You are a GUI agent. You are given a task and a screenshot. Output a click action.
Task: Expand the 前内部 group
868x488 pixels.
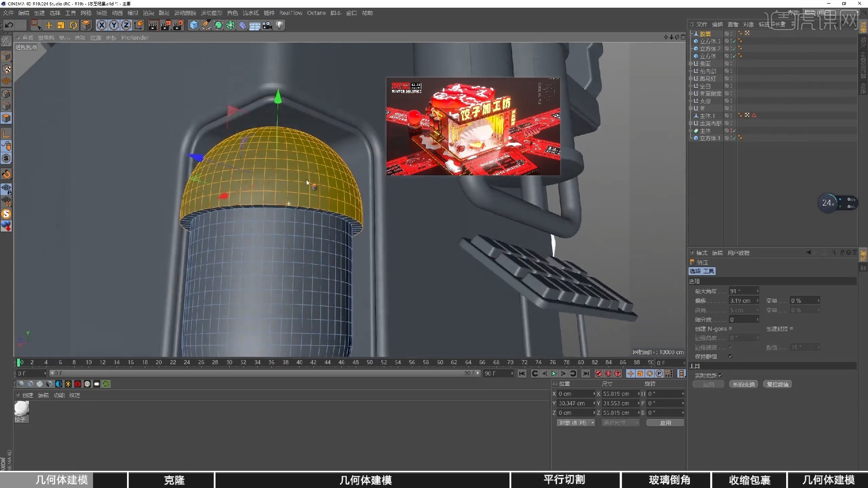[x=691, y=71]
